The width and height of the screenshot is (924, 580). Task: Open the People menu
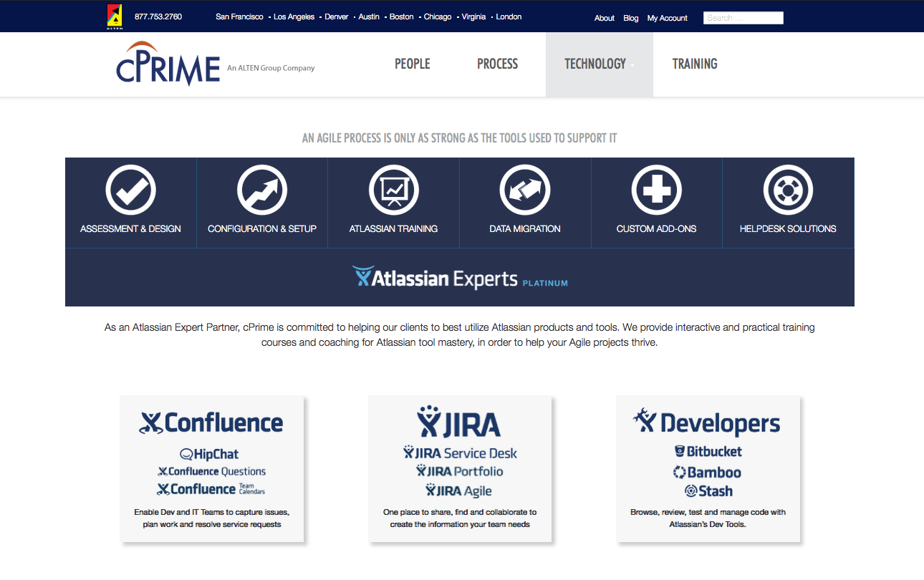coord(413,64)
